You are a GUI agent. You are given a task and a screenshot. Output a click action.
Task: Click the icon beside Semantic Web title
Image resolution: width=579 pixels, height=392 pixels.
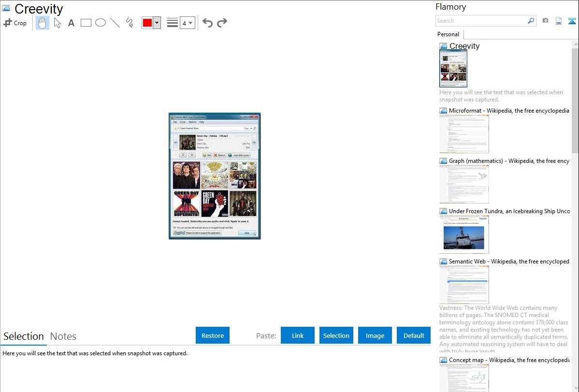coord(443,261)
